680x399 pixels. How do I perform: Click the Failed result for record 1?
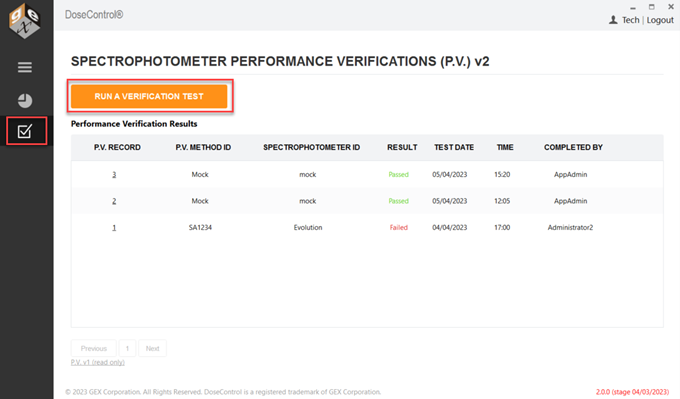point(399,227)
